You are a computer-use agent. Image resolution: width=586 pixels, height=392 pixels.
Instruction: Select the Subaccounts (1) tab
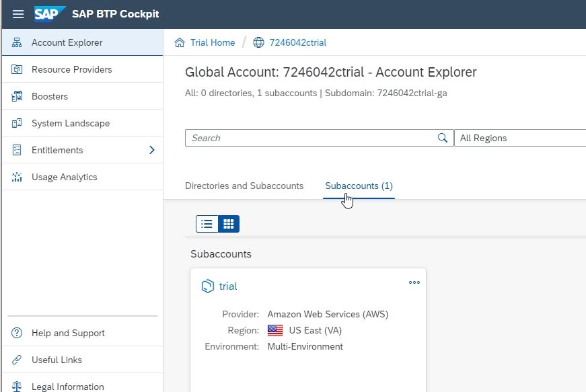[x=359, y=186]
